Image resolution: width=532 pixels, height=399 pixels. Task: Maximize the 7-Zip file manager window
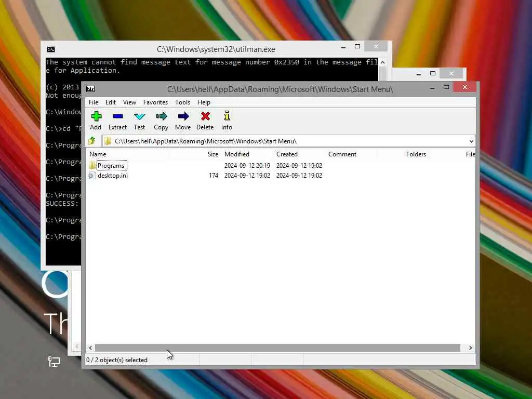446,87
